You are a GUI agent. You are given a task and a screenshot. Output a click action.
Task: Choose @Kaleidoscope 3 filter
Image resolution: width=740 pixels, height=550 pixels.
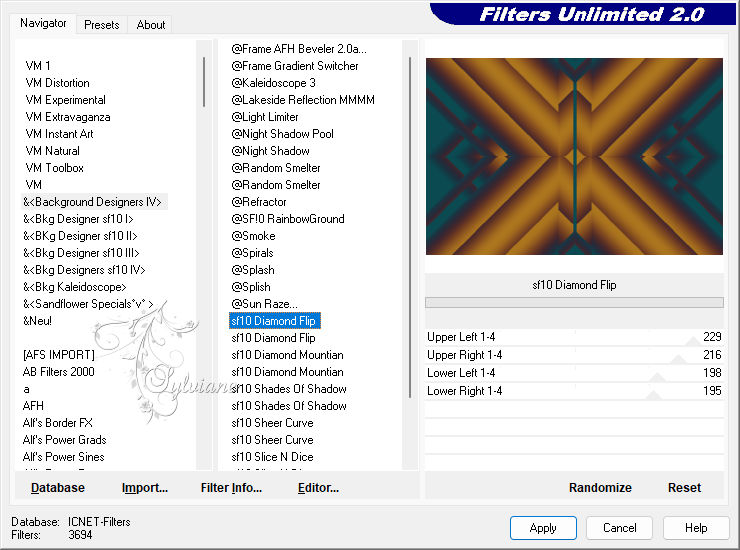tap(273, 83)
